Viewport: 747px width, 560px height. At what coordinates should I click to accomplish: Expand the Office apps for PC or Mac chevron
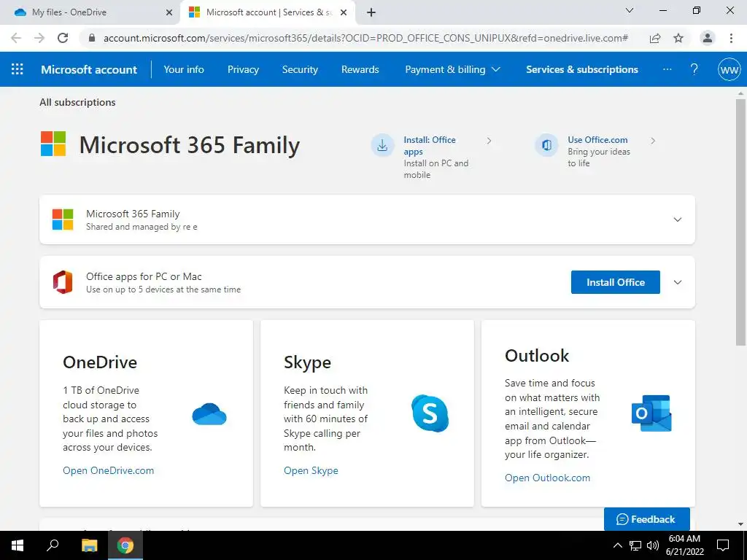pyautogui.click(x=678, y=282)
